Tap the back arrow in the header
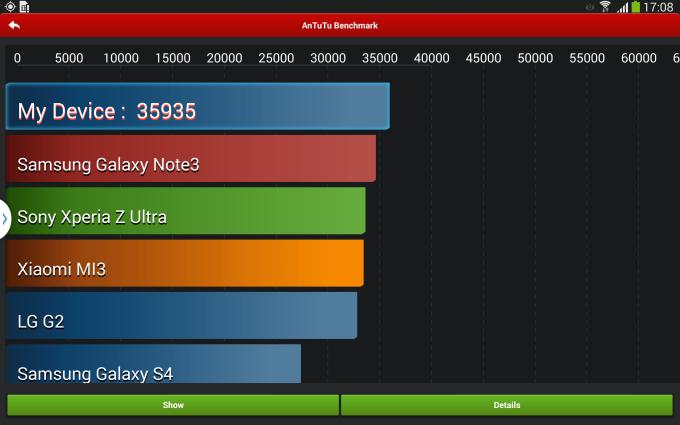The width and height of the screenshot is (680, 425). (x=14, y=26)
